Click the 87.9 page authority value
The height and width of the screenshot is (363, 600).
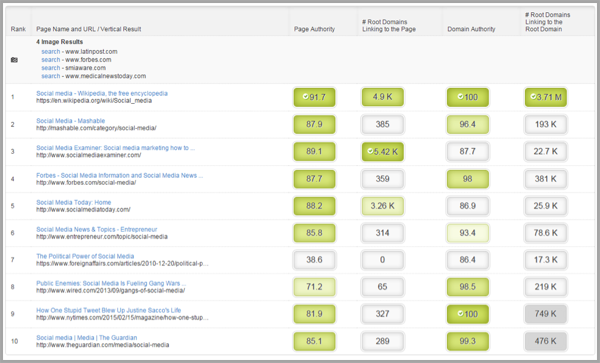[x=314, y=124]
